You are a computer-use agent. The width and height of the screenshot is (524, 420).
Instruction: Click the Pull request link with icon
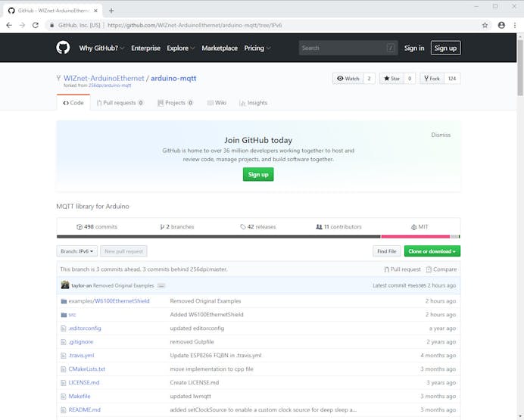pos(402,269)
